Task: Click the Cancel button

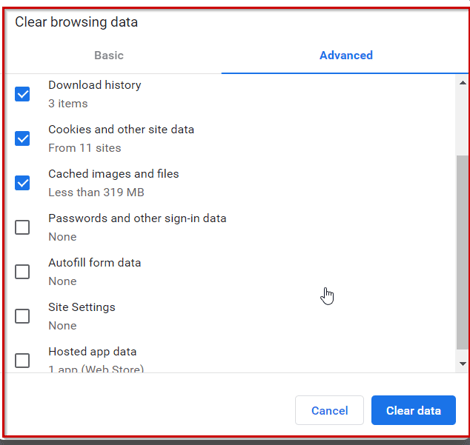Action: pyautogui.click(x=329, y=410)
